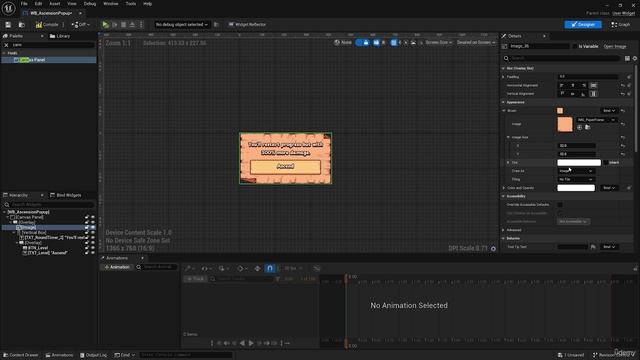Open the Screen Size dropdown

pyautogui.click(x=438, y=42)
